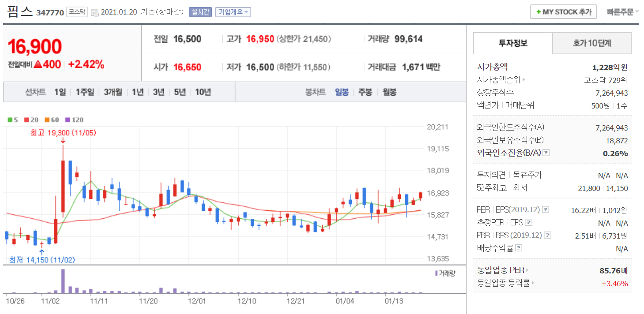Image resolution: width=644 pixels, height=314 pixels.
Task: Open the 기업개요 dropdown
Action: pyautogui.click(x=233, y=12)
